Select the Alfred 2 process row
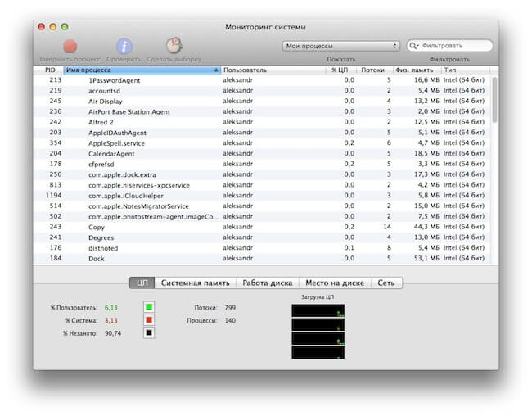Viewport: 532px width, 416px height. point(262,122)
